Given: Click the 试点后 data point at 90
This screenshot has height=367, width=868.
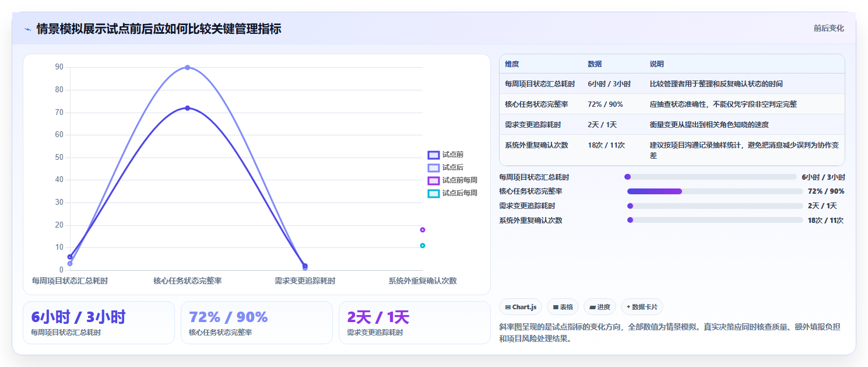Looking at the screenshot, I should [x=188, y=67].
